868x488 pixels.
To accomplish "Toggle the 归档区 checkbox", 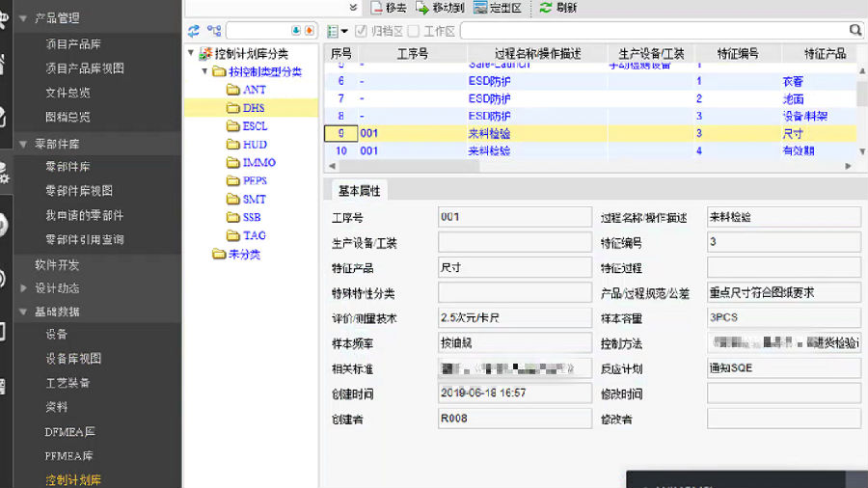I will click(361, 32).
